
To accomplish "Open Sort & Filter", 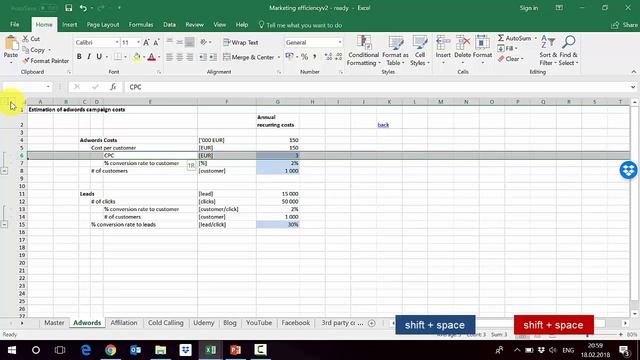I will point(548,51).
